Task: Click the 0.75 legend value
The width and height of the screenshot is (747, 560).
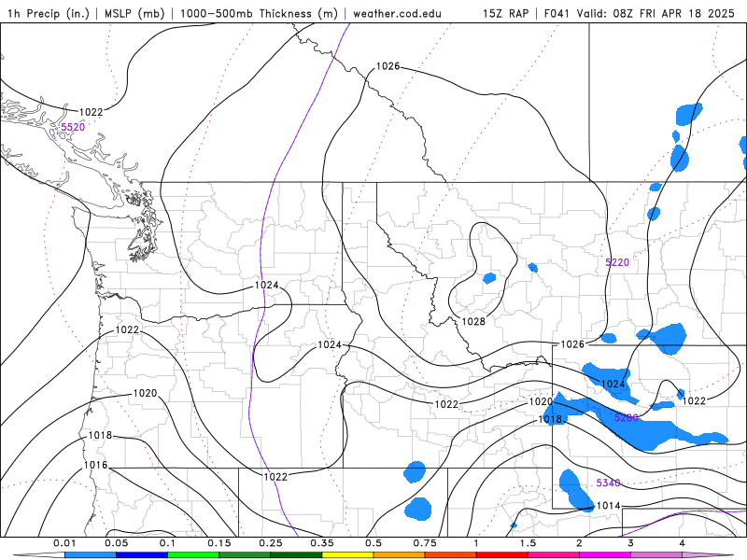Action: click(x=425, y=543)
